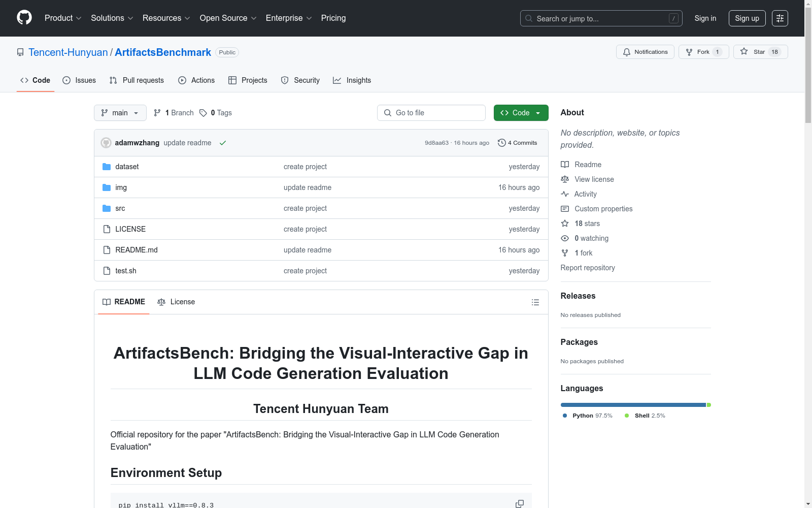Click the command palette icon in the header
The height and width of the screenshot is (508, 812).
tap(780, 18)
